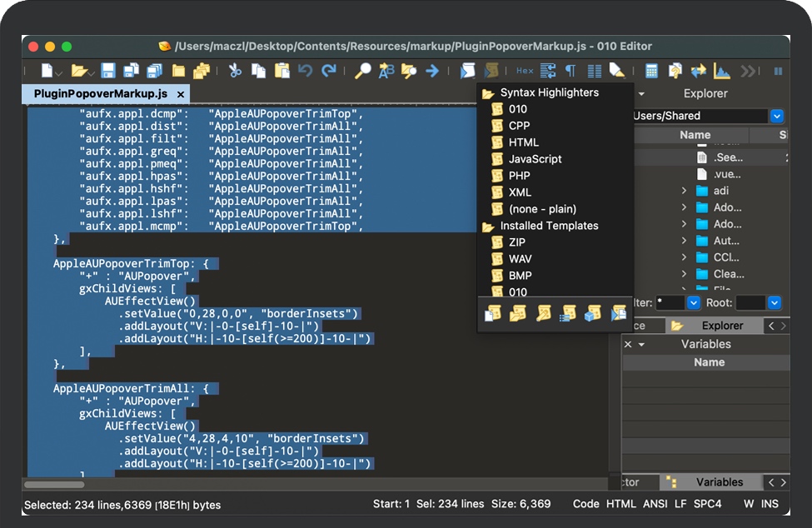Toggle INS insert mode in status bar
The height and width of the screenshot is (528, 812).
[x=770, y=504]
